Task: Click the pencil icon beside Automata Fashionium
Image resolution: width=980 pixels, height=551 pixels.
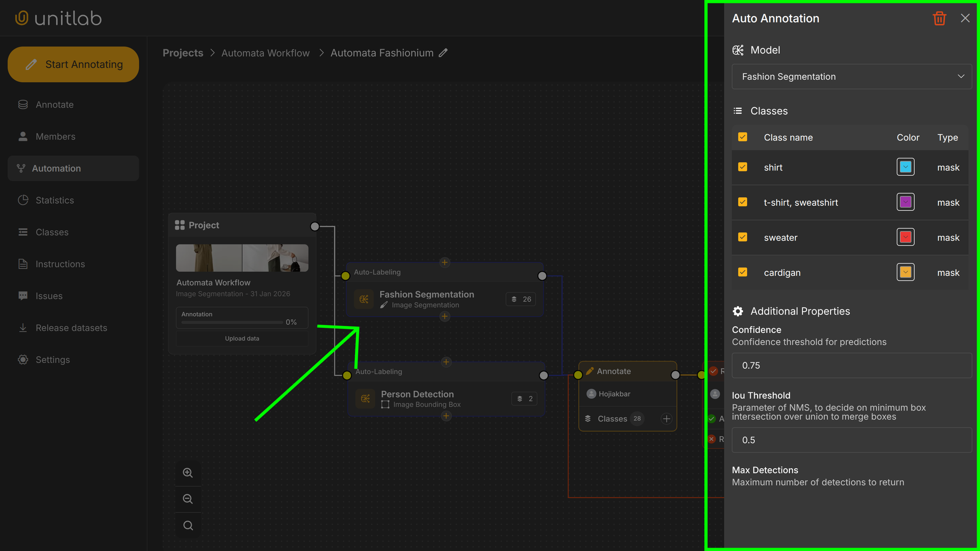Action: [x=443, y=53]
